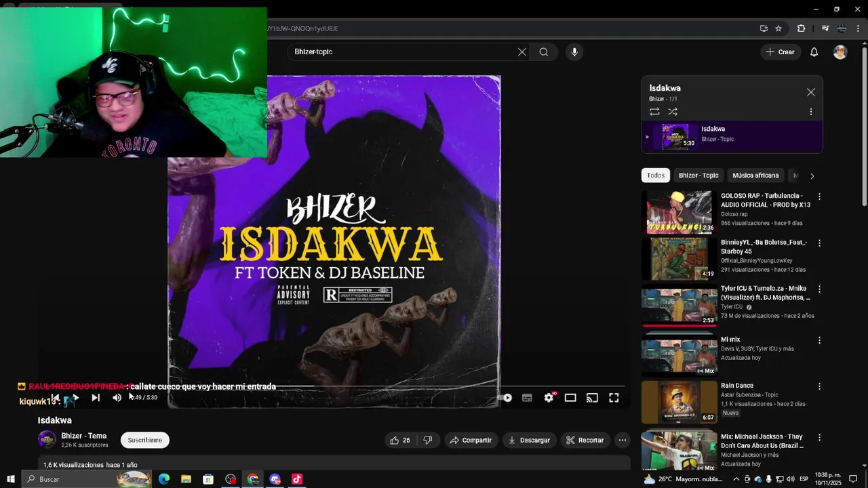Screen dimensions: 868x488
Task: Seek on the video progress bar
Action: (332, 386)
